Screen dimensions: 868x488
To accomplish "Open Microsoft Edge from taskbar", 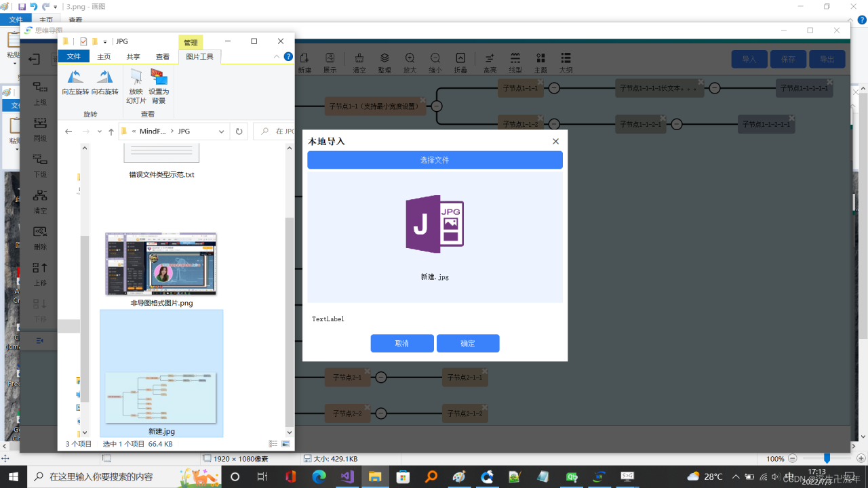I will click(319, 476).
